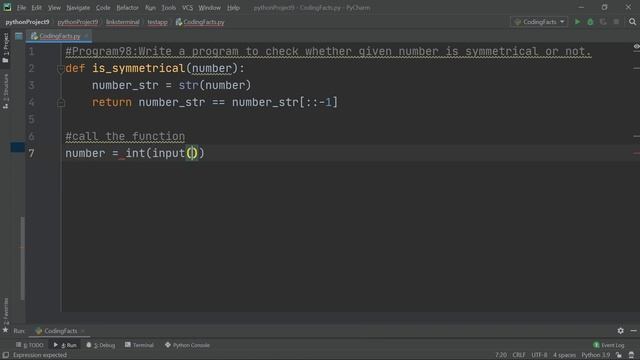Open the View menu

pos(54,8)
